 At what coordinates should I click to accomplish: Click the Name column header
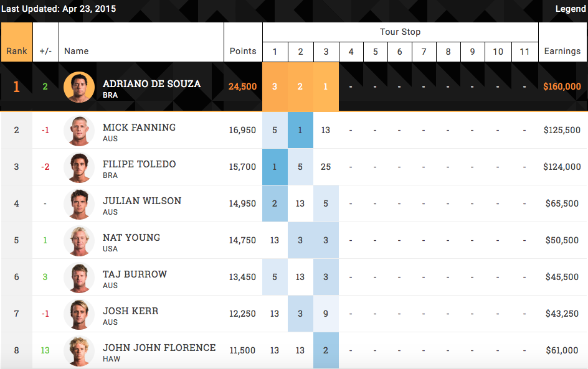click(x=77, y=51)
